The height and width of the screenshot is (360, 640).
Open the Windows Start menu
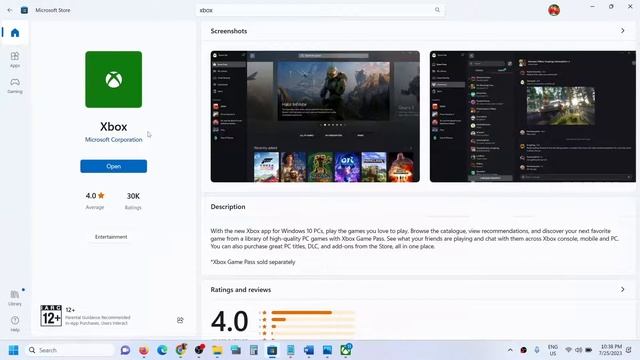point(13,350)
